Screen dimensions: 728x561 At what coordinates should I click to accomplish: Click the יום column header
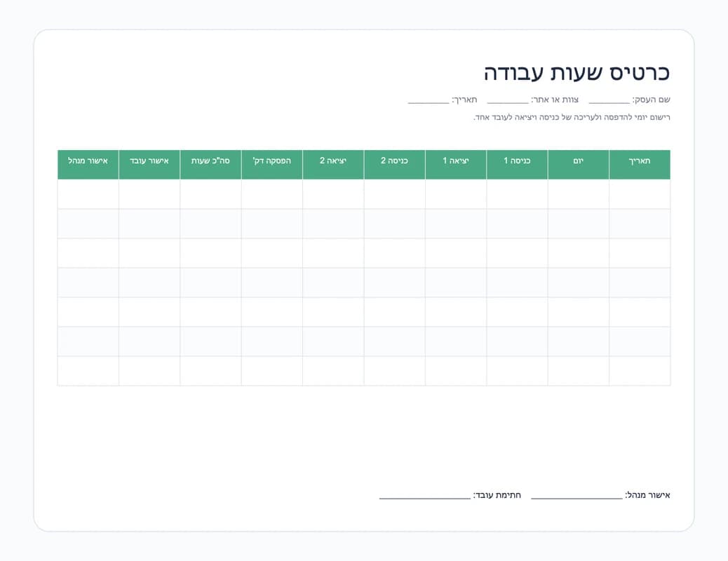coord(579,164)
